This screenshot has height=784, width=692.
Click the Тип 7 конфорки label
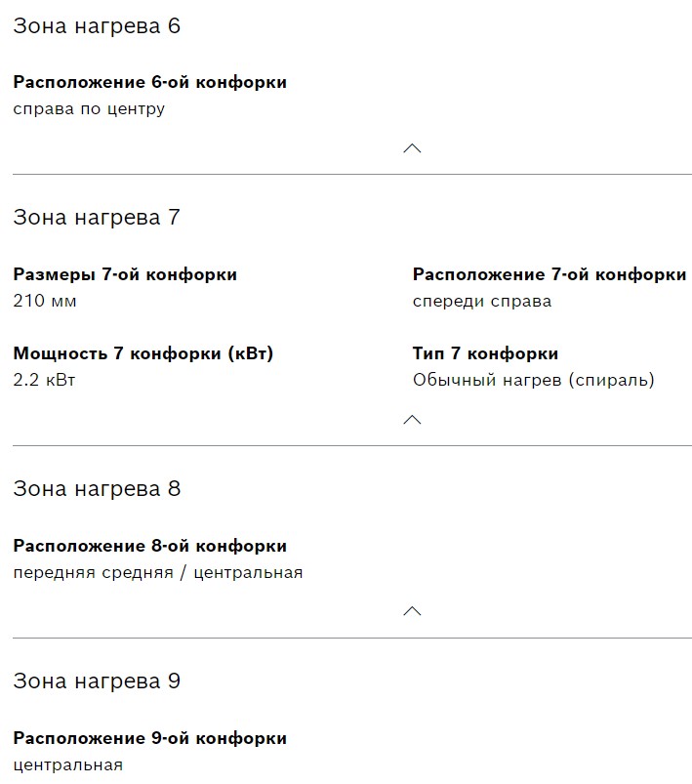pos(485,353)
